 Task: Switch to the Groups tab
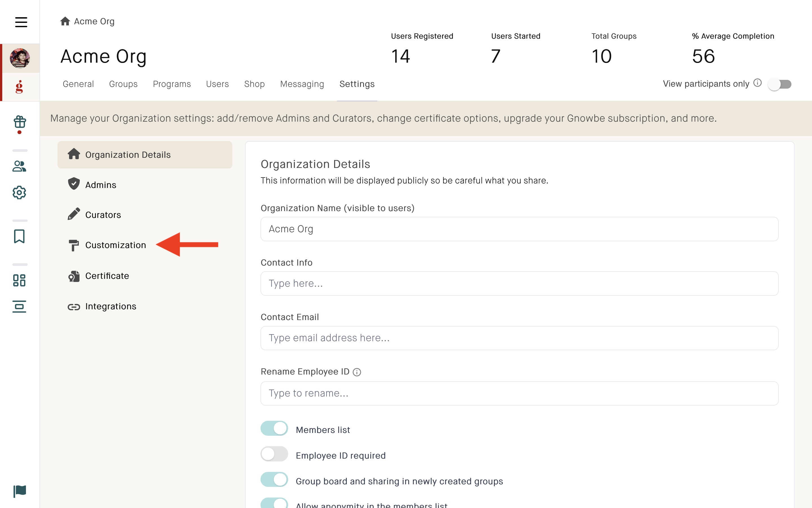[123, 84]
